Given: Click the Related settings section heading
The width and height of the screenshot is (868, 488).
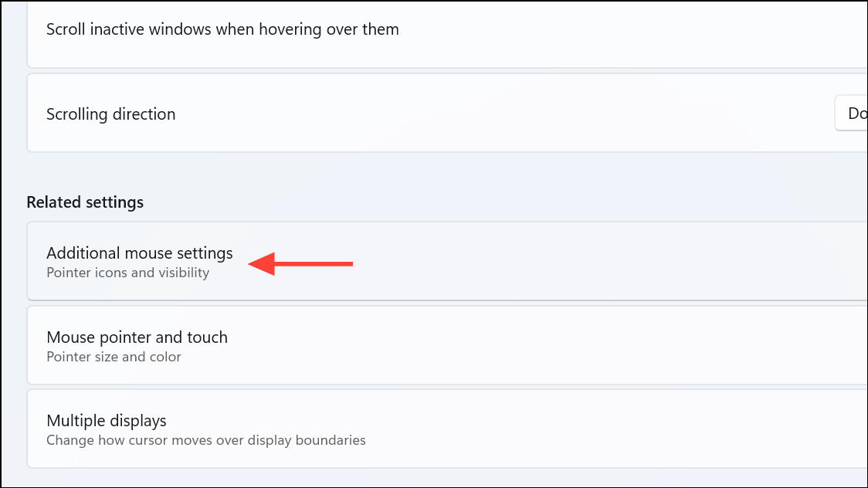Looking at the screenshot, I should 85,202.
